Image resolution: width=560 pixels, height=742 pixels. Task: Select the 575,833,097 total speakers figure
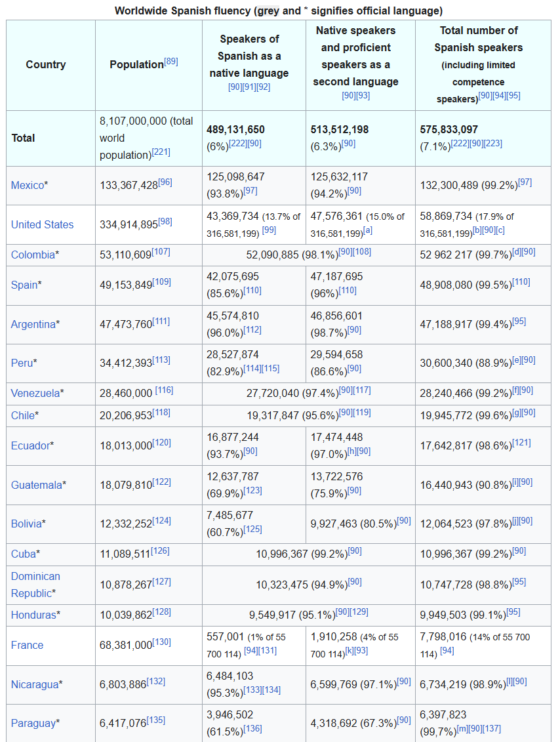point(449,130)
